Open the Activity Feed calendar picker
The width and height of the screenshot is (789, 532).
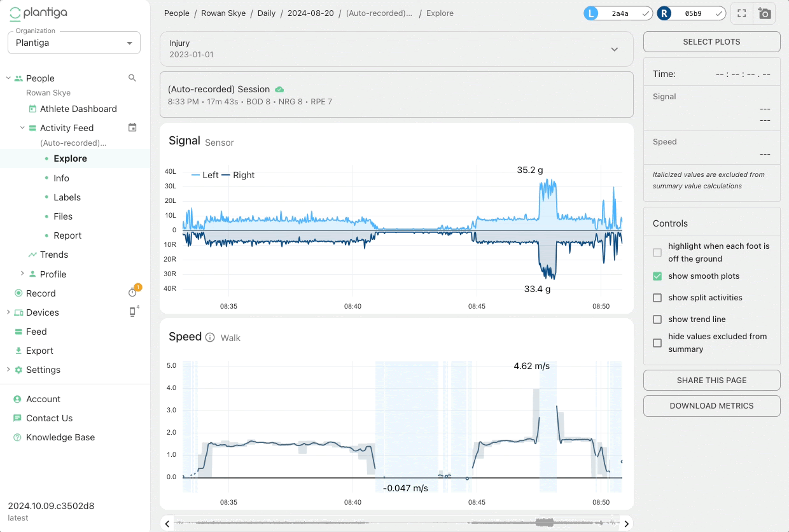point(132,127)
